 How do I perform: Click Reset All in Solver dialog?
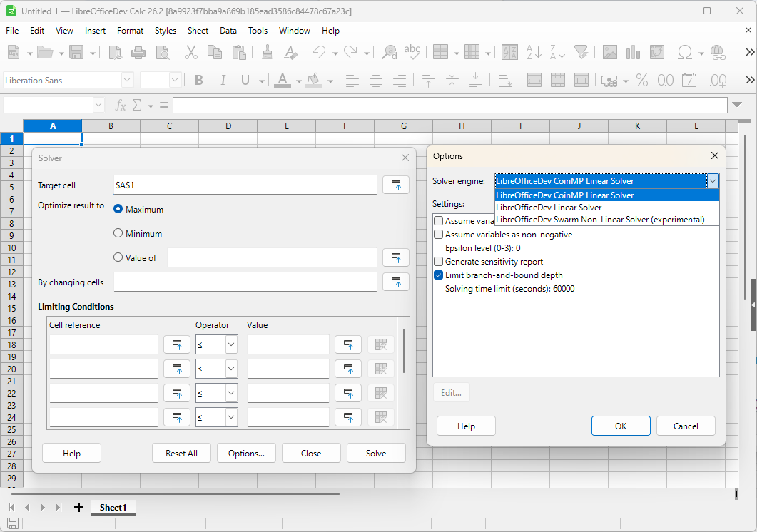click(181, 454)
